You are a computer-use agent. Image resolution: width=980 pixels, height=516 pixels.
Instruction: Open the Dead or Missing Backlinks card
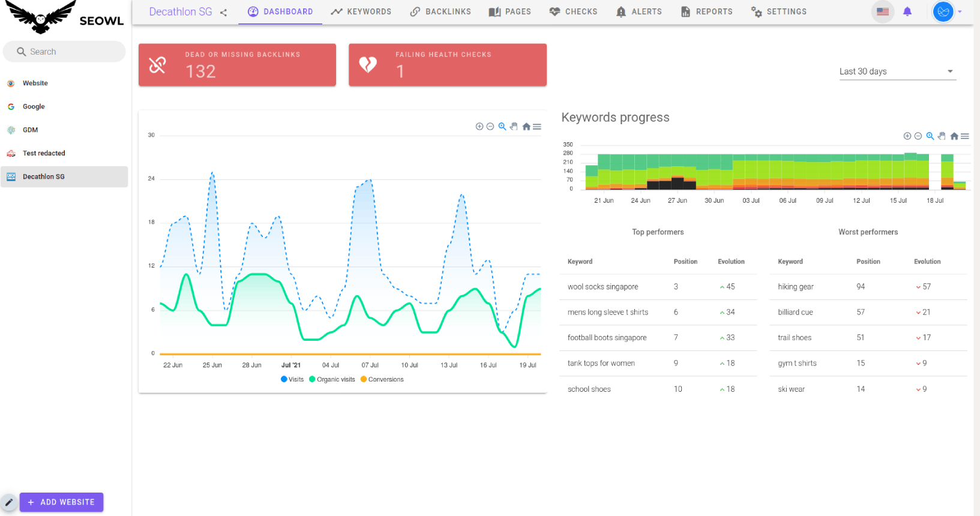pyautogui.click(x=237, y=65)
